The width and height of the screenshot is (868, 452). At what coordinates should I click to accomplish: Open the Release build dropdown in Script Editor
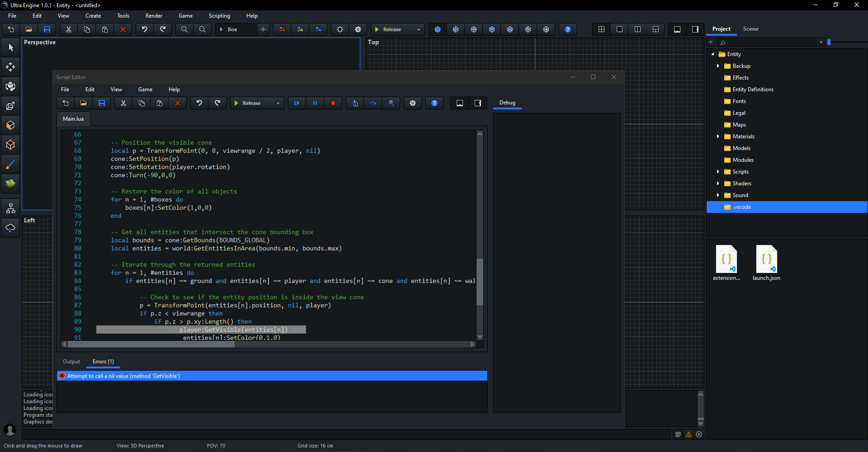[x=278, y=103]
